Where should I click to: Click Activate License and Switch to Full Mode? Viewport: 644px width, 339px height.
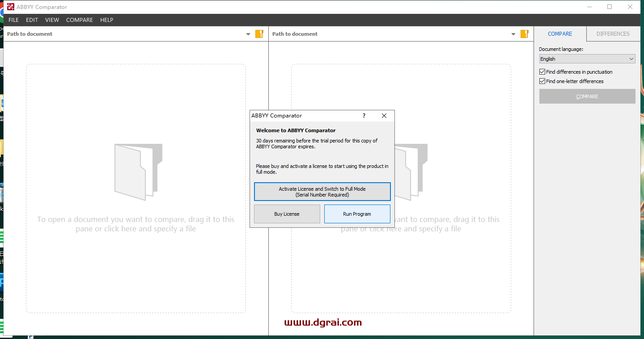pyautogui.click(x=322, y=192)
